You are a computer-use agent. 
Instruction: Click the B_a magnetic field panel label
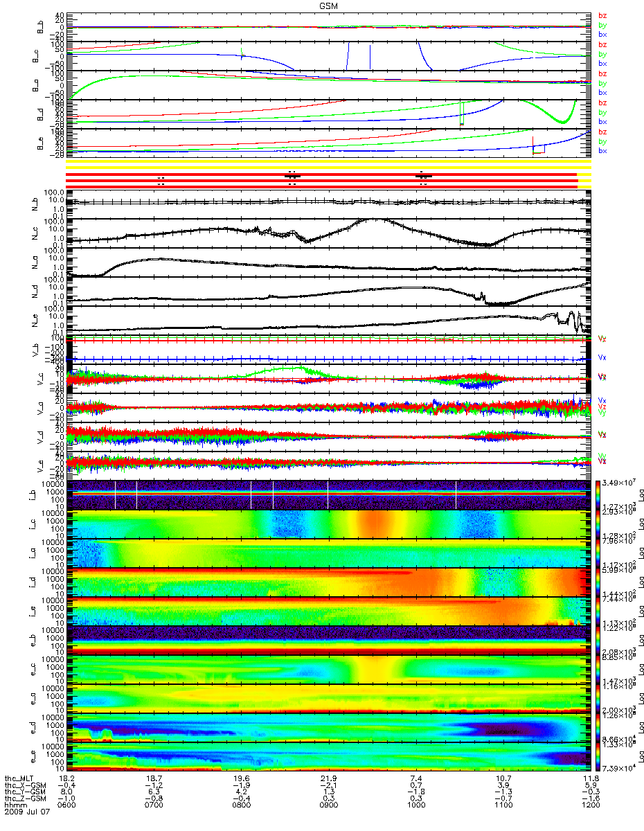pos(35,85)
